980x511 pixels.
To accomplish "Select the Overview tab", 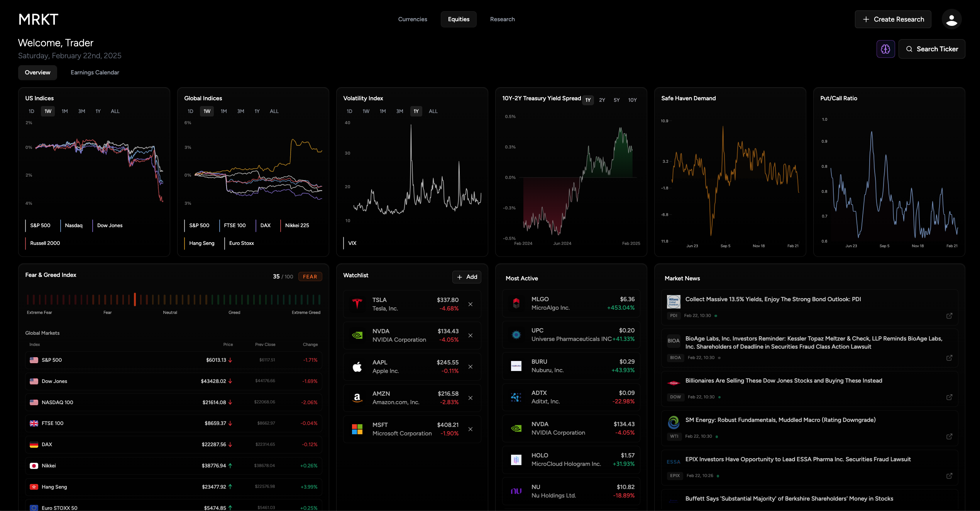I will pos(37,73).
